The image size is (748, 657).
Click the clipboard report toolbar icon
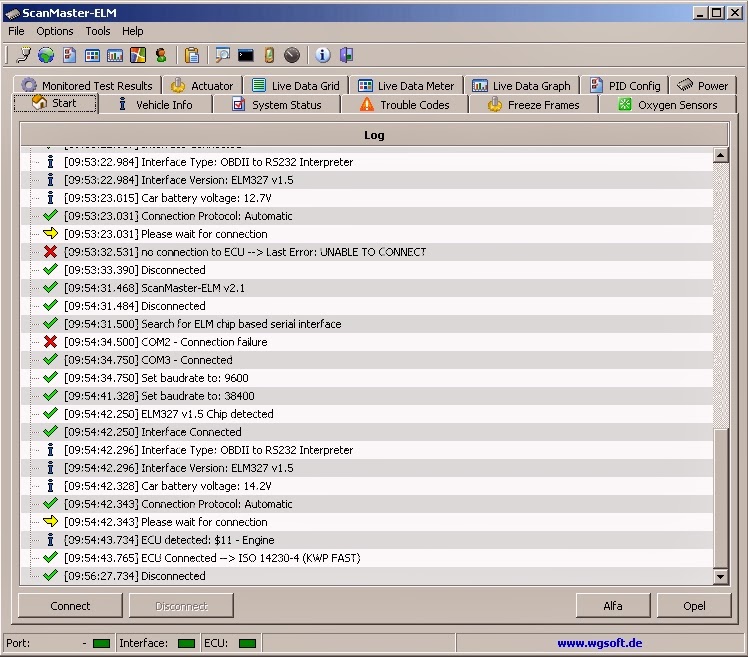192,55
